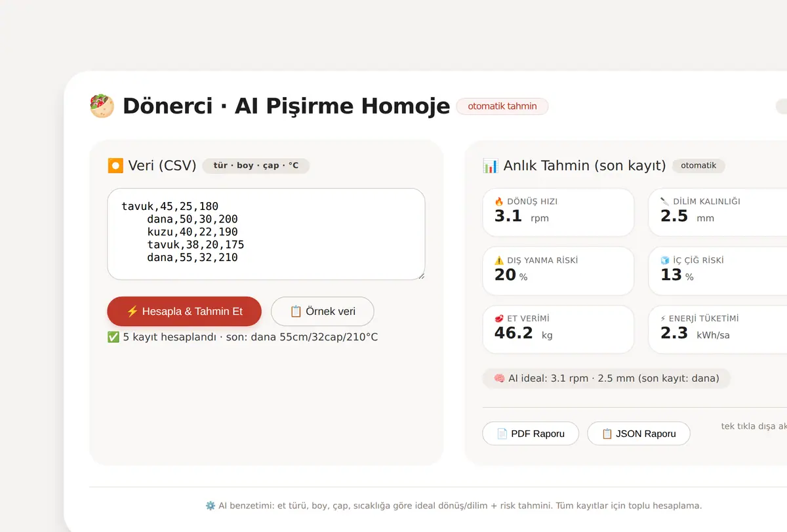Select the 46.2 kg yield value

[523, 333]
